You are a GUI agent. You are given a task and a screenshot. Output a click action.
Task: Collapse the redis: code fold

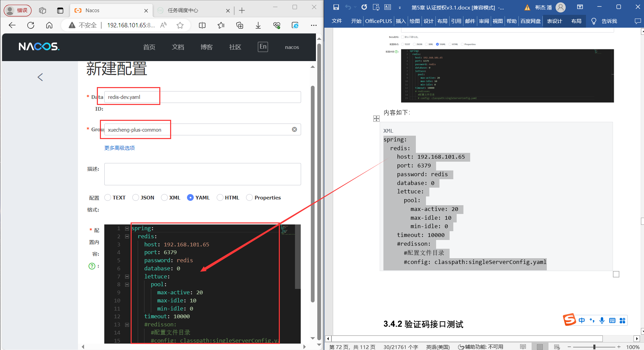[127, 237]
